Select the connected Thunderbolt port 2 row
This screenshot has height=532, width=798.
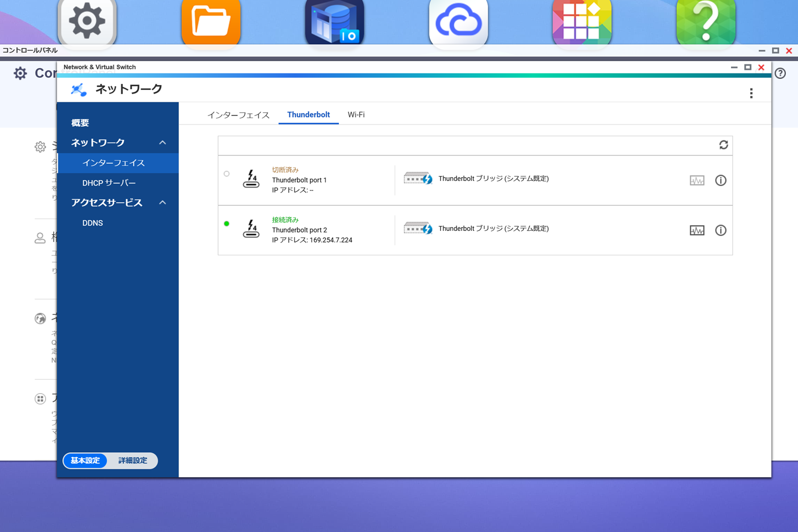tap(319, 230)
